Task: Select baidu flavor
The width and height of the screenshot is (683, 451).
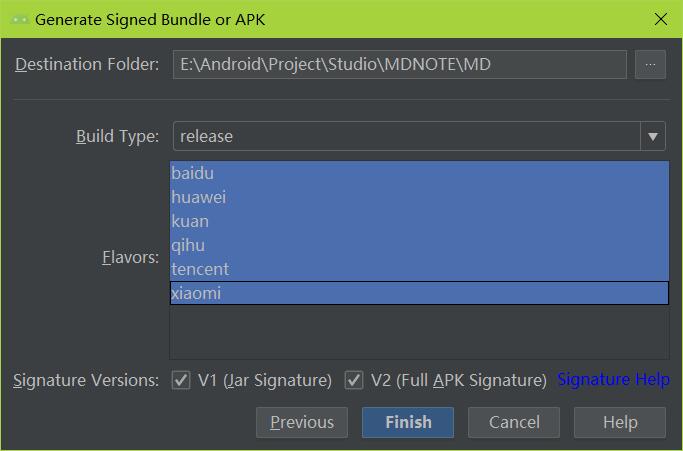Action: [x=192, y=173]
